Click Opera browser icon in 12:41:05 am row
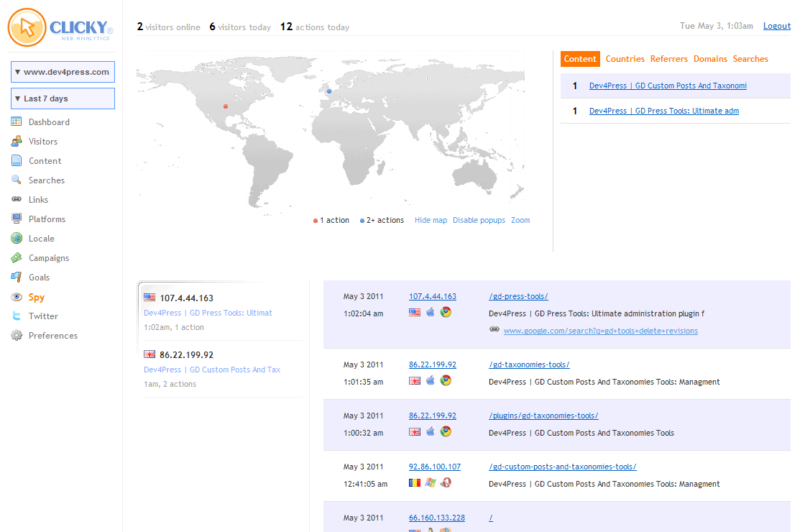This screenshot has width=805, height=532. (x=446, y=482)
